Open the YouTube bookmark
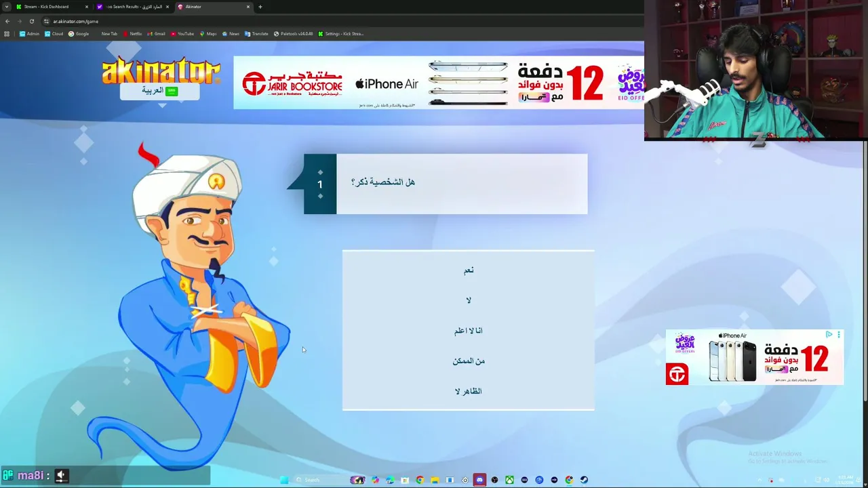 [x=182, y=34]
